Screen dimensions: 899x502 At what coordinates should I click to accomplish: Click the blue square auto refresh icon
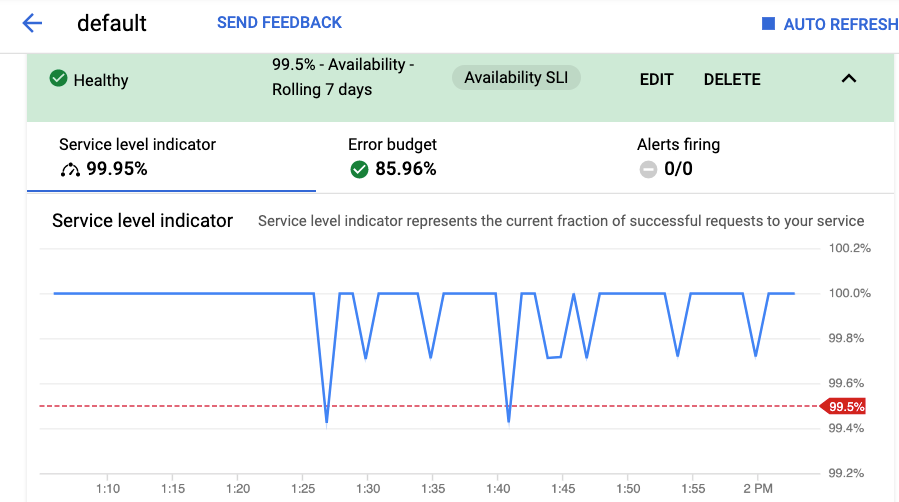(768, 23)
